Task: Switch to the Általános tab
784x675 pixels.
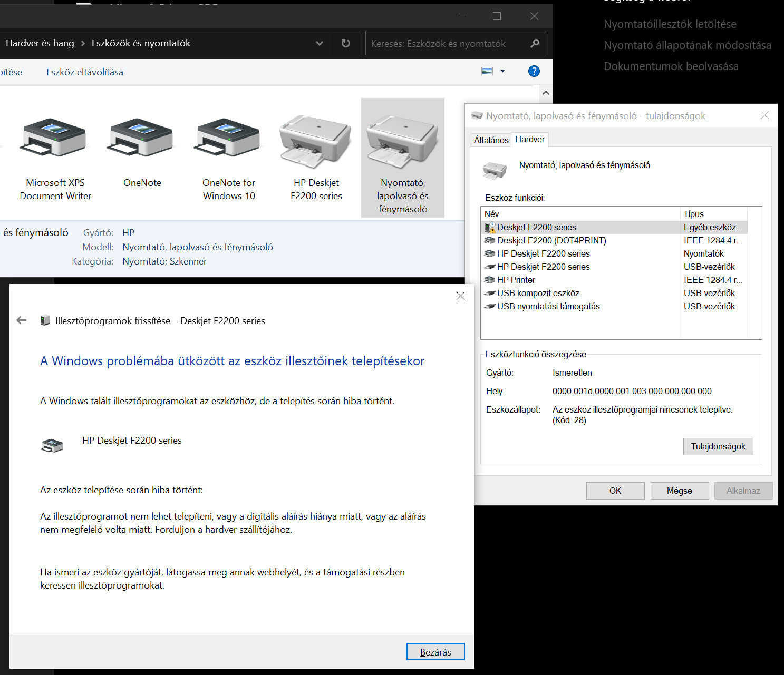Action: click(x=491, y=140)
